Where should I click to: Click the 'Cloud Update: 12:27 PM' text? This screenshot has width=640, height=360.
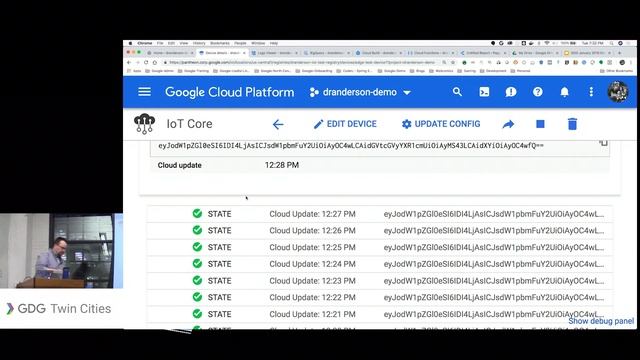click(x=312, y=214)
